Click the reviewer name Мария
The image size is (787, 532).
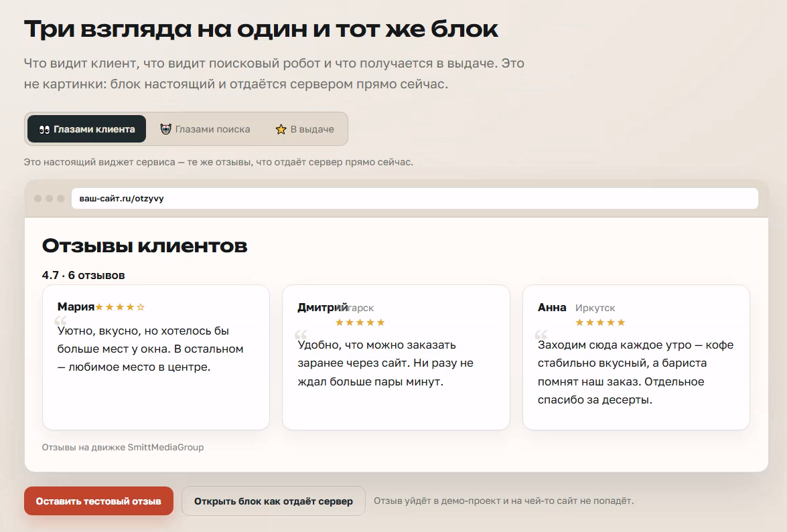click(x=76, y=306)
